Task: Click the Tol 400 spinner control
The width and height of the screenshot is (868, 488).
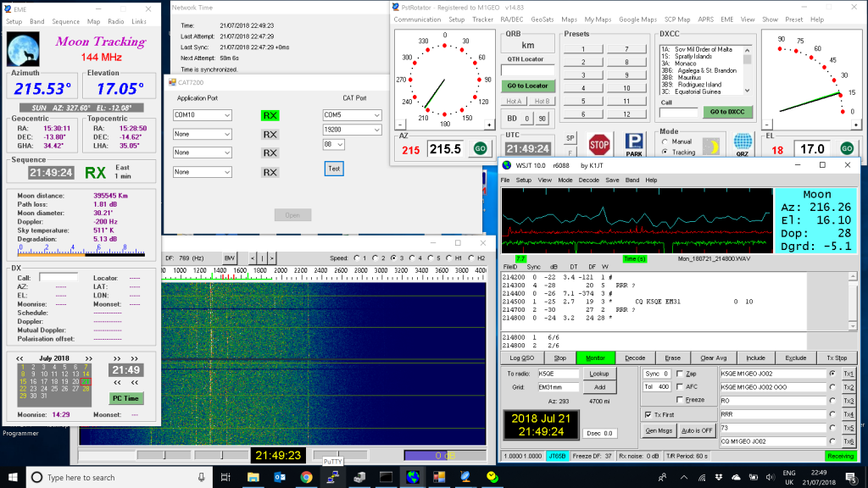Action: click(x=657, y=386)
